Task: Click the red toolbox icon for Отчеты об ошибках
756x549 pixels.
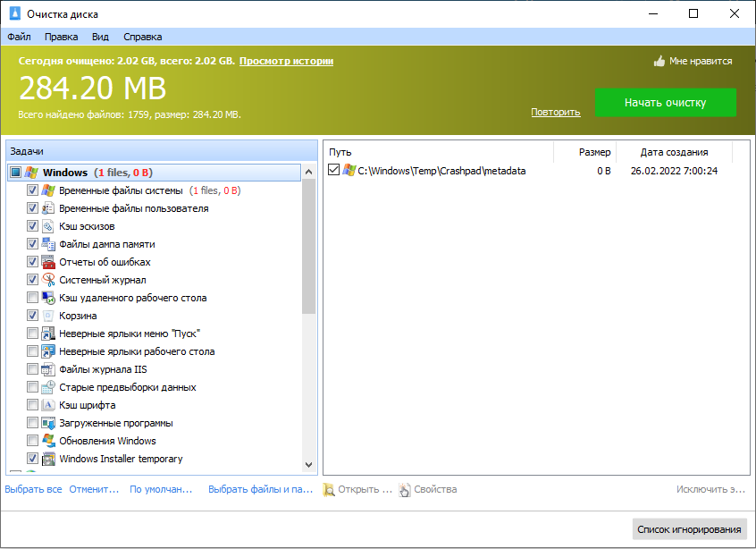Action: [x=47, y=261]
